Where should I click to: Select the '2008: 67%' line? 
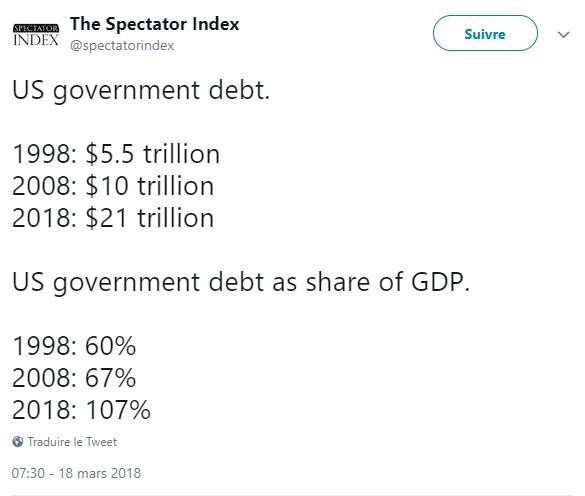[x=74, y=378]
